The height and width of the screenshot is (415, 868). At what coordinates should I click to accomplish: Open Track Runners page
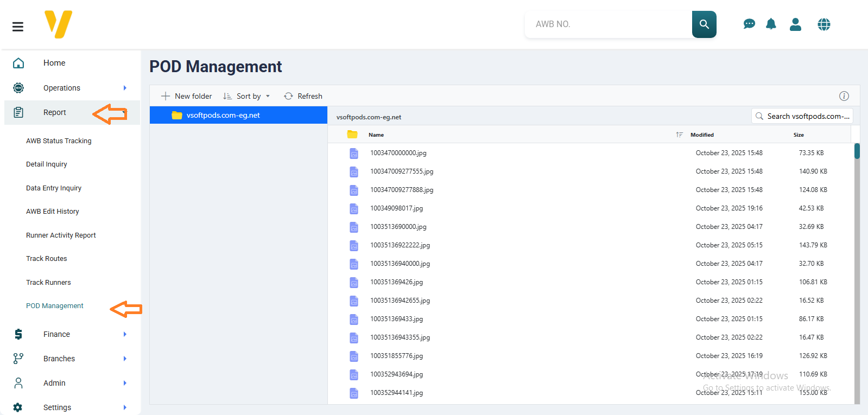(x=48, y=283)
